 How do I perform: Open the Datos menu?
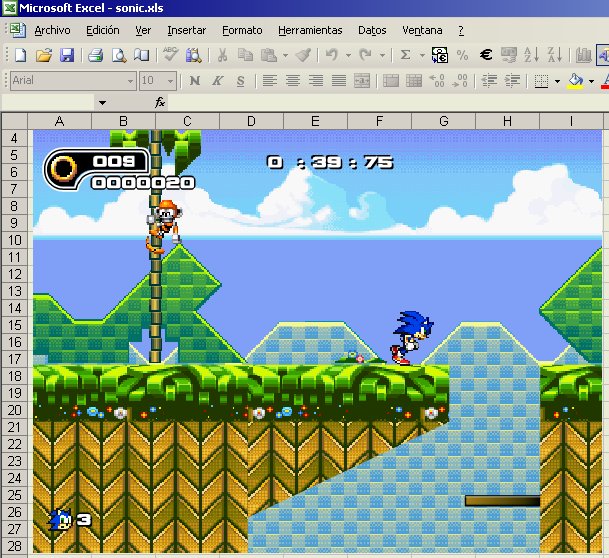point(372,30)
